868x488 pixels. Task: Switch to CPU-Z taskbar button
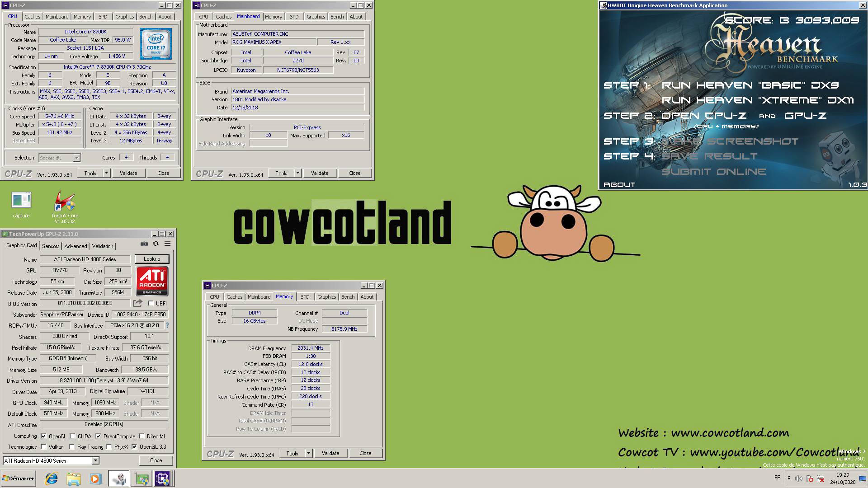[x=163, y=479]
